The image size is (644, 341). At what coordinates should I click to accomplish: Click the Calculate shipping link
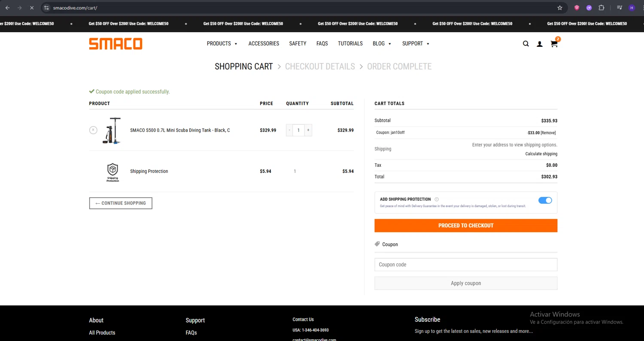click(x=541, y=154)
